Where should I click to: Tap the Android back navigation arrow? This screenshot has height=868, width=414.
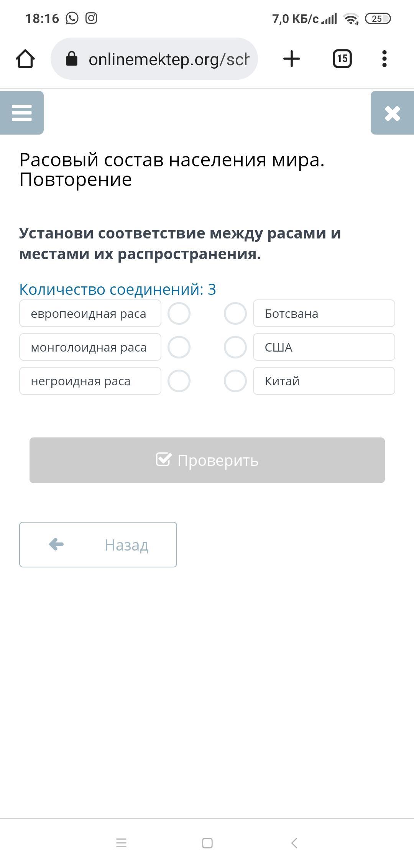click(294, 843)
